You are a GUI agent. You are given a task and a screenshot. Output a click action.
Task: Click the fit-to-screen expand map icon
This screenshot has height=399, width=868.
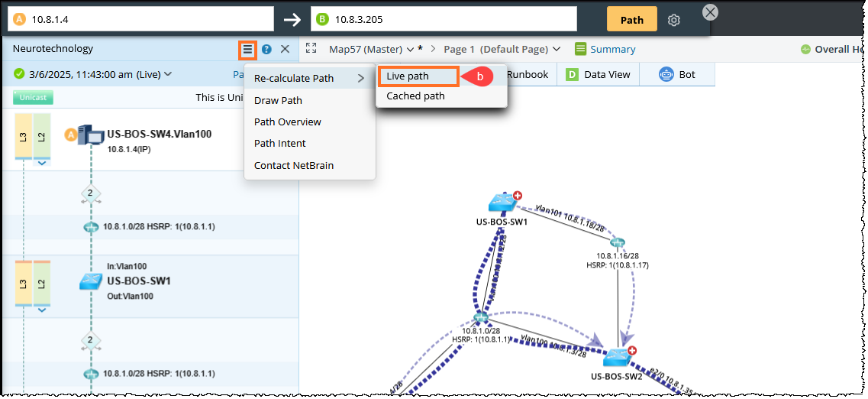click(x=311, y=49)
